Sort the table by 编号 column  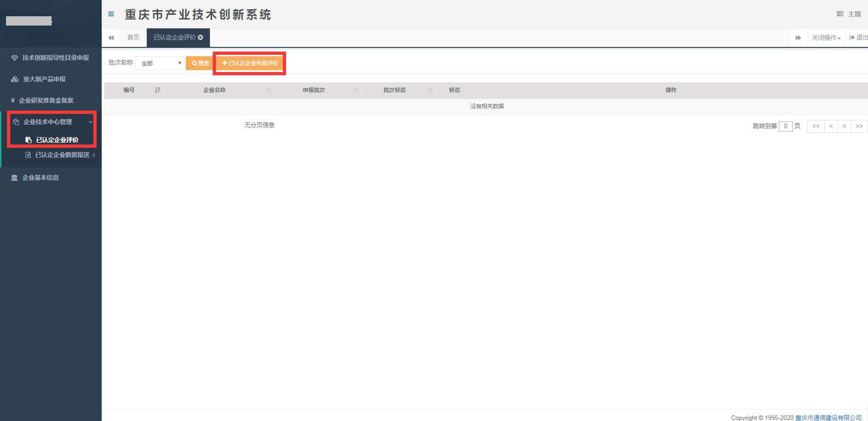click(134, 90)
